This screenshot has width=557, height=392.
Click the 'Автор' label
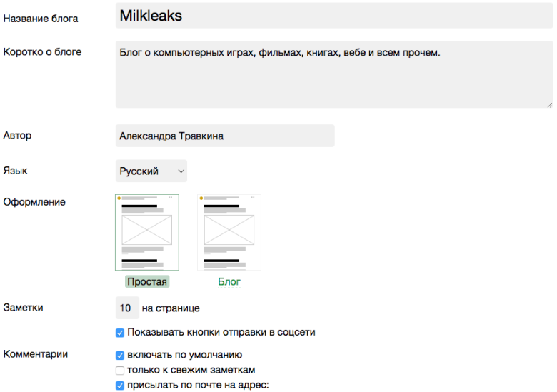(17, 135)
